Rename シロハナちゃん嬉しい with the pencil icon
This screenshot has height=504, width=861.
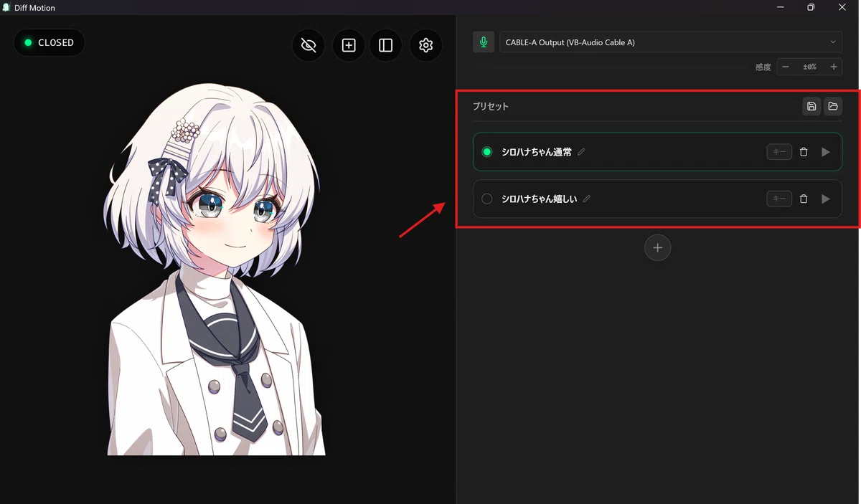(586, 199)
